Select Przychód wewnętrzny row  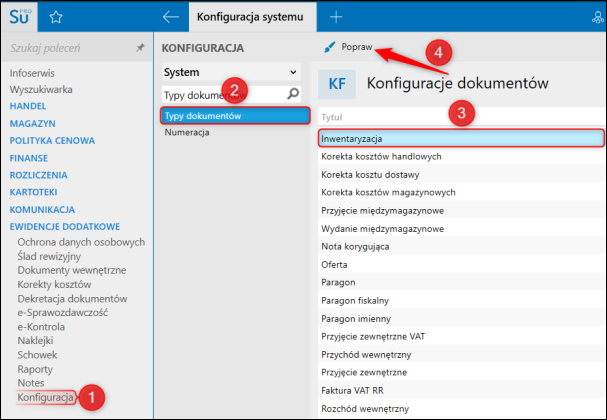[461, 355]
